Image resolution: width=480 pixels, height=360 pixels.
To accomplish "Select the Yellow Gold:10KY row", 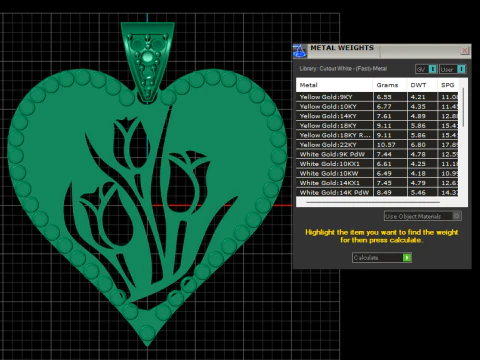I will pyautogui.click(x=377, y=107).
